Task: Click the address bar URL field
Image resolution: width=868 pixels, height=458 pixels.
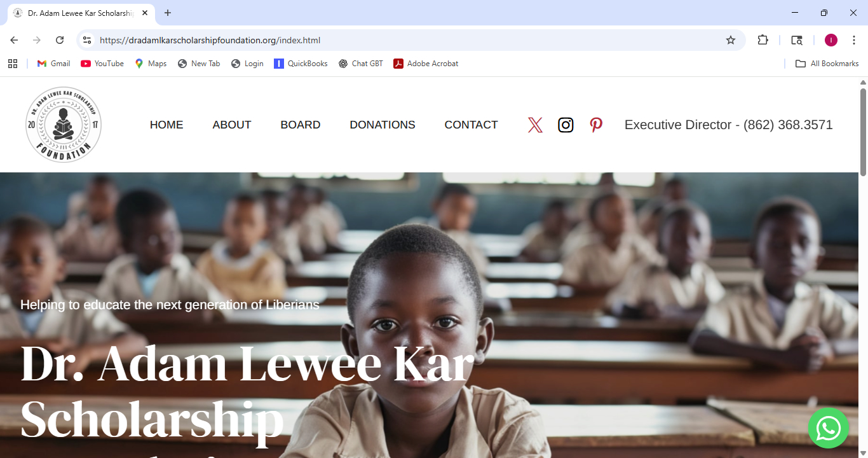Action: [x=407, y=40]
